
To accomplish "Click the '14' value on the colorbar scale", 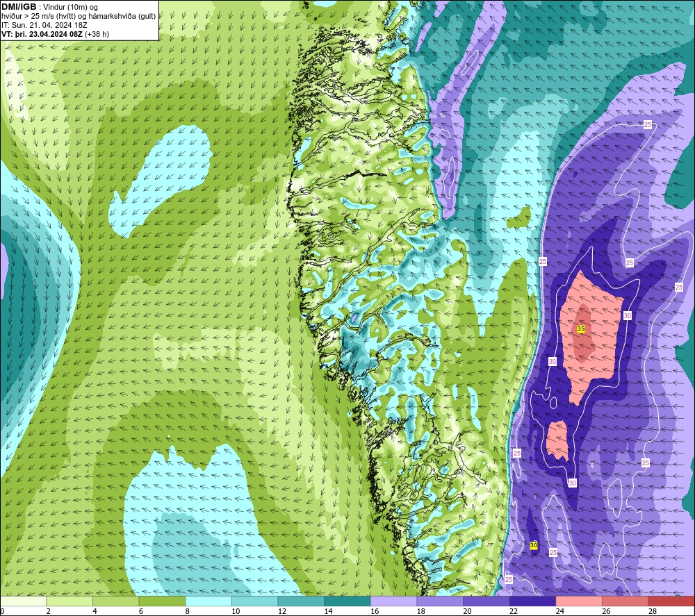I will pos(329,611).
